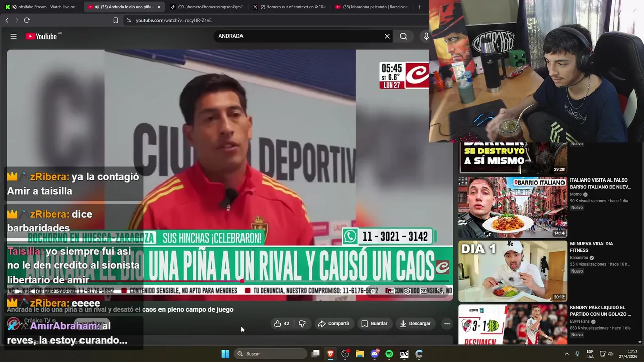The width and height of the screenshot is (644, 362).
Task: Pause the video in player controls
Action: point(18,291)
